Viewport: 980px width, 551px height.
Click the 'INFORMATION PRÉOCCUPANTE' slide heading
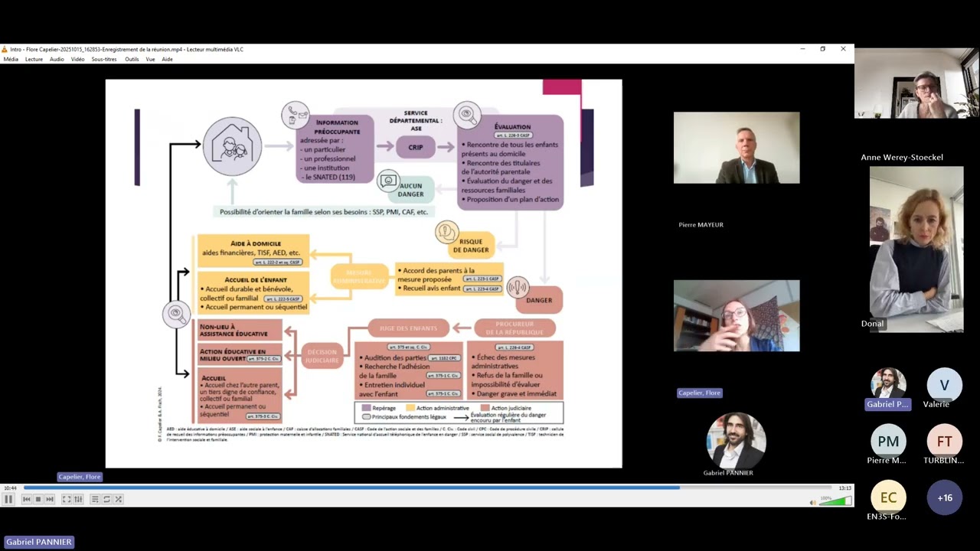pyautogui.click(x=337, y=127)
